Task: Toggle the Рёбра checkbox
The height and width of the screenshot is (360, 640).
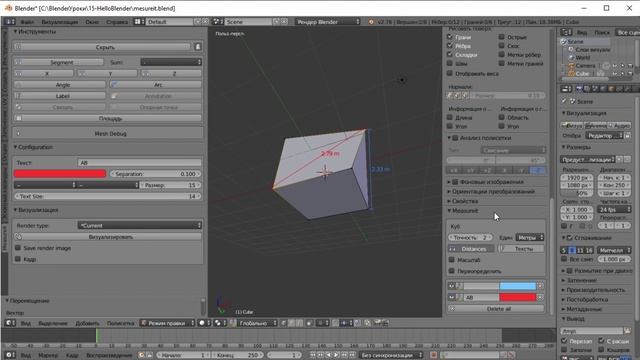Action: (450, 45)
